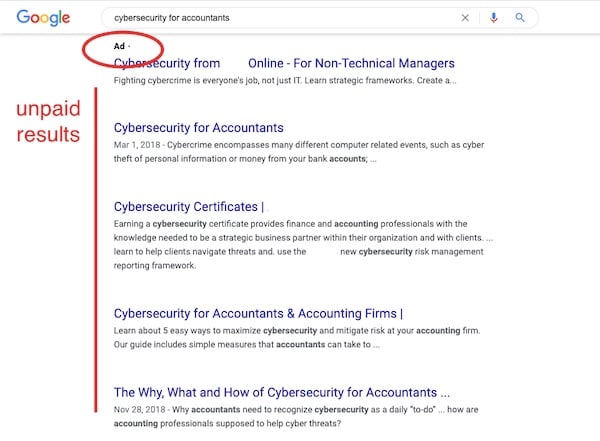Start voice search with the microphone icon
Image resolution: width=600 pixels, height=441 pixels.
(491, 17)
